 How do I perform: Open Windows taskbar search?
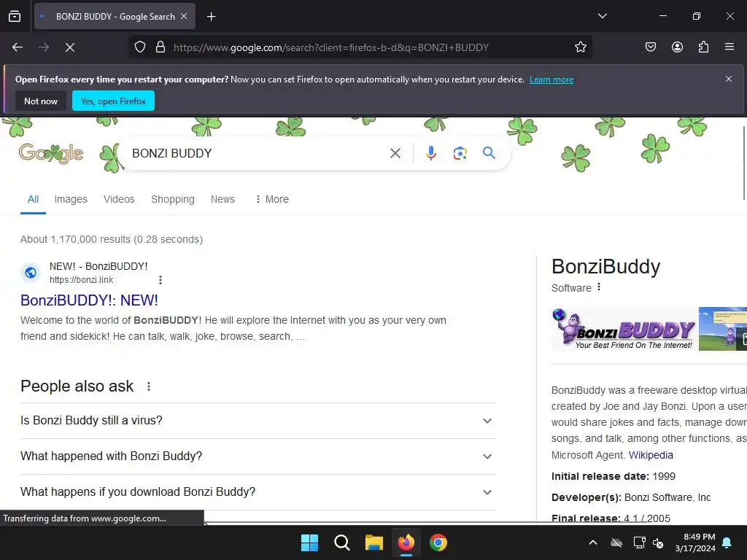(341, 542)
